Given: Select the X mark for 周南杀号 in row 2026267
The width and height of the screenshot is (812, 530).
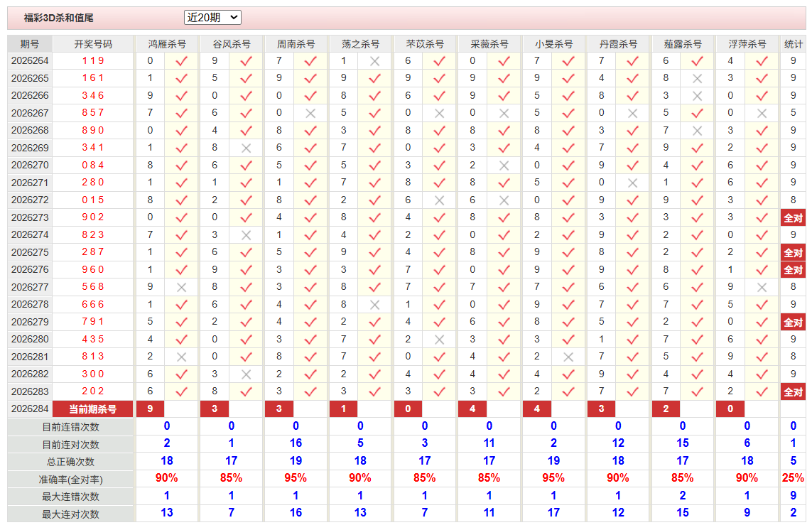Looking at the screenshot, I should 310,114.
